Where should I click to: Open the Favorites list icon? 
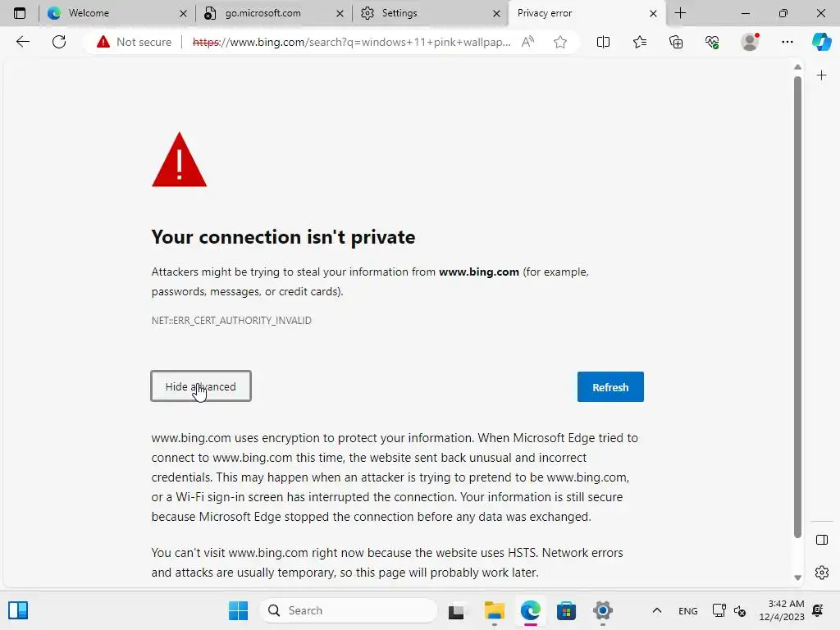coord(640,42)
